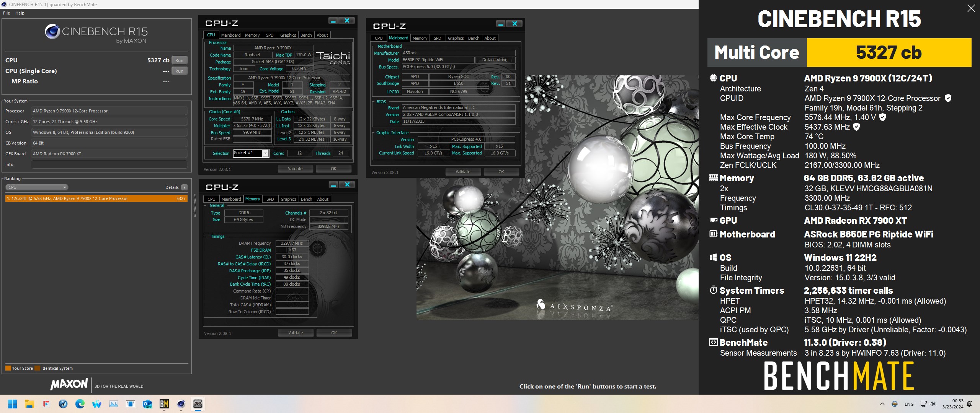Open the blue window panel taskbar app

131,404
